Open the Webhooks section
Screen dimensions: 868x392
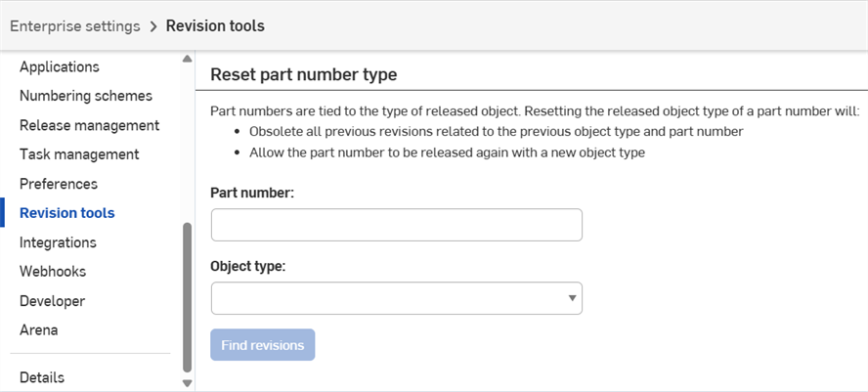tap(53, 272)
